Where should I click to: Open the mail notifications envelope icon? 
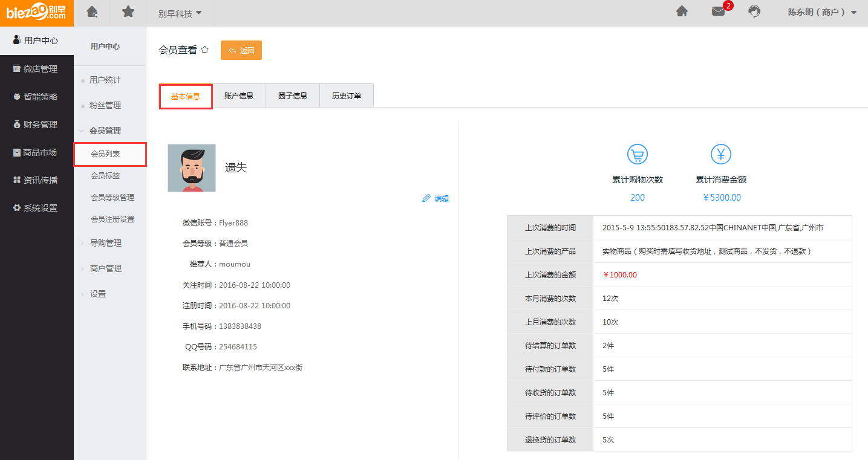pyautogui.click(x=718, y=12)
